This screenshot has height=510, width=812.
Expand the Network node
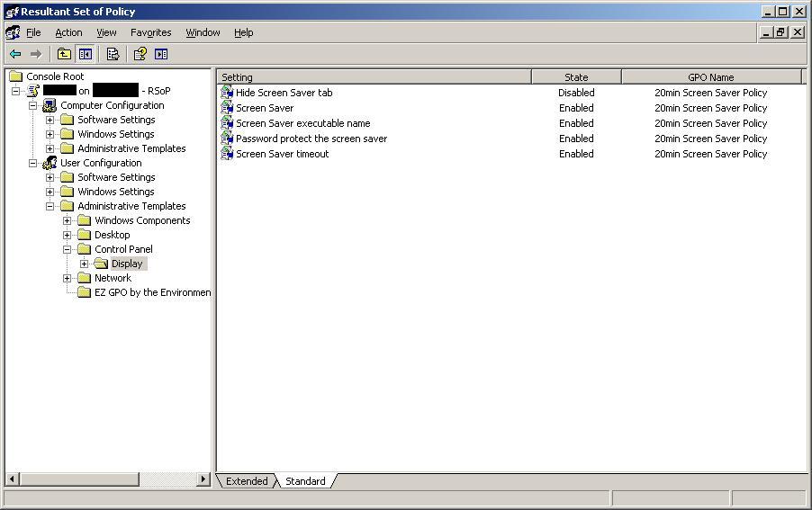click(67, 278)
